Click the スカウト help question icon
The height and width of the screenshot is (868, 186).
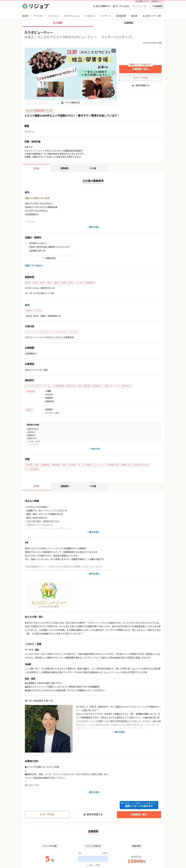145,6
